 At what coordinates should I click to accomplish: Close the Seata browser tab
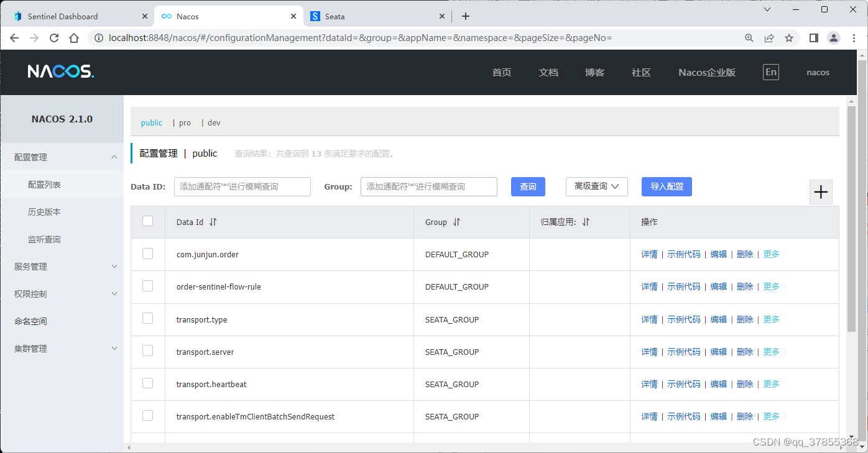coord(442,16)
